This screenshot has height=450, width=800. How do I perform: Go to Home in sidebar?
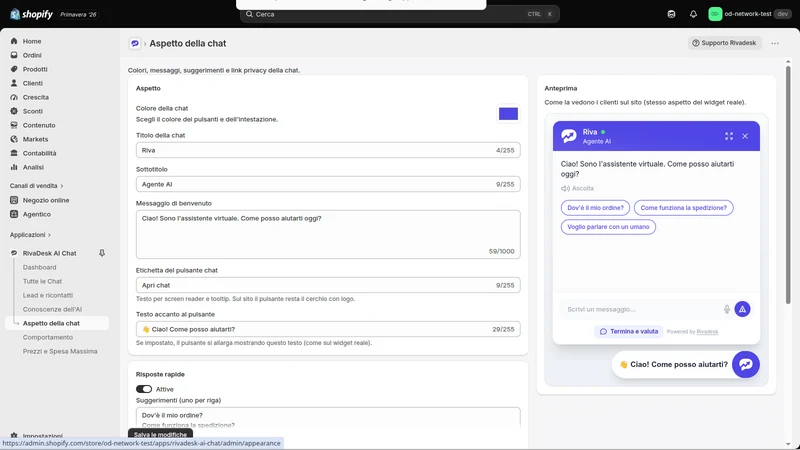(x=32, y=41)
